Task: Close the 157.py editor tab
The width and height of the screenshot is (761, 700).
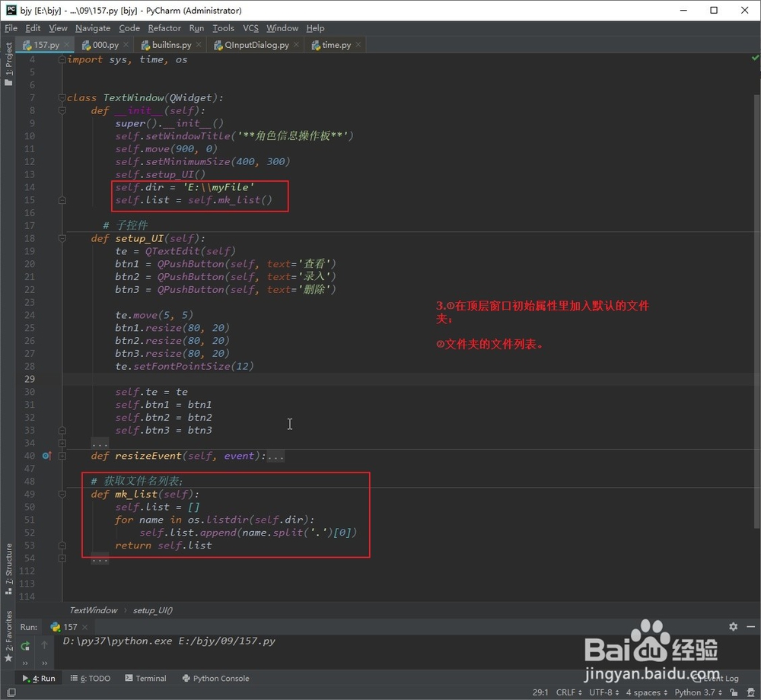Action: click(x=67, y=45)
